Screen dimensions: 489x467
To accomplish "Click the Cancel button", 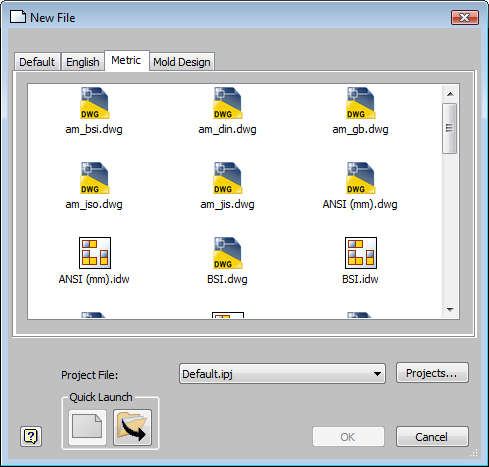I will pos(432,436).
